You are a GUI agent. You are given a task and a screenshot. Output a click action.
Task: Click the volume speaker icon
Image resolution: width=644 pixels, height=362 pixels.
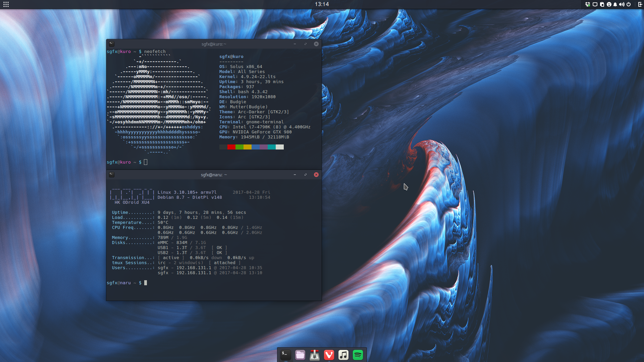coord(622,4)
